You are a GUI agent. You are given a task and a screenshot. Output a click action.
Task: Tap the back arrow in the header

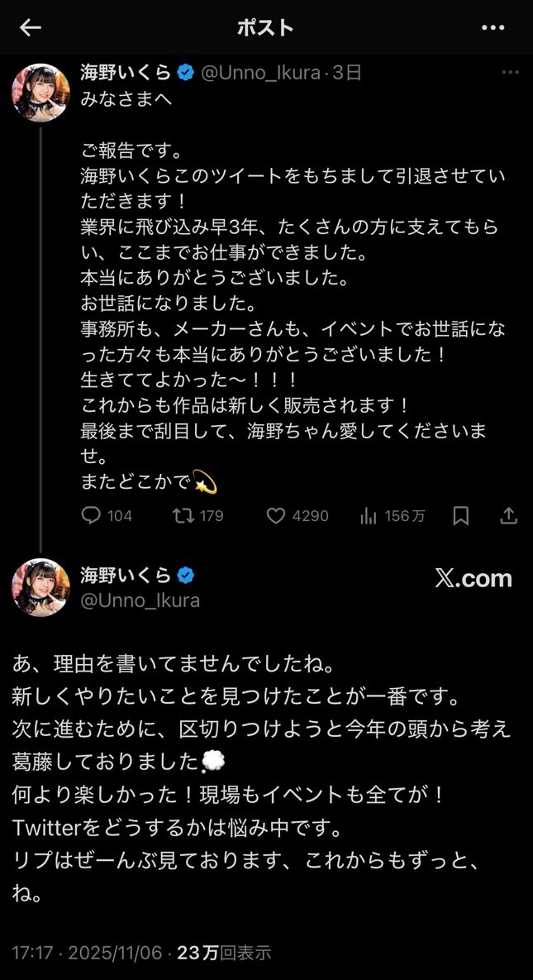click(x=30, y=28)
